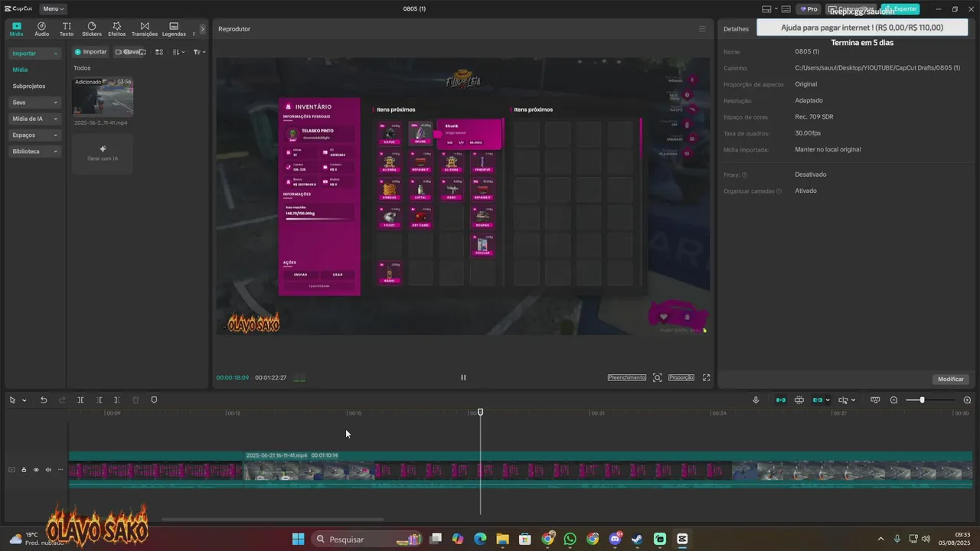This screenshot has height=551, width=980.
Task: Hide the video track with eye icon
Action: pyautogui.click(x=36, y=470)
